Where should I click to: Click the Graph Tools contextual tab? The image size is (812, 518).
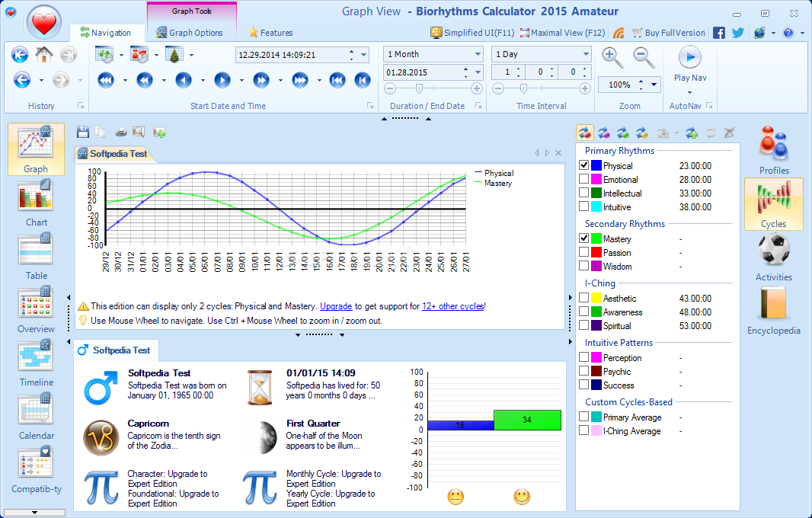pyautogui.click(x=192, y=11)
